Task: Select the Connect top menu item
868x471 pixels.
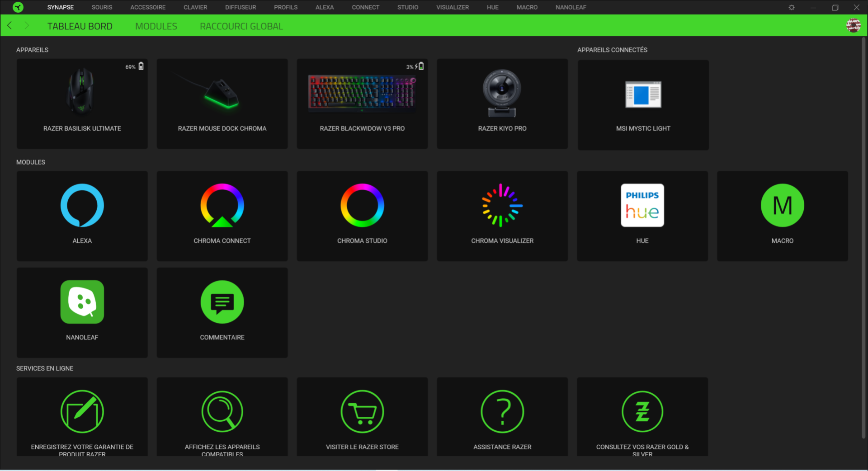Action: pyautogui.click(x=366, y=7)
